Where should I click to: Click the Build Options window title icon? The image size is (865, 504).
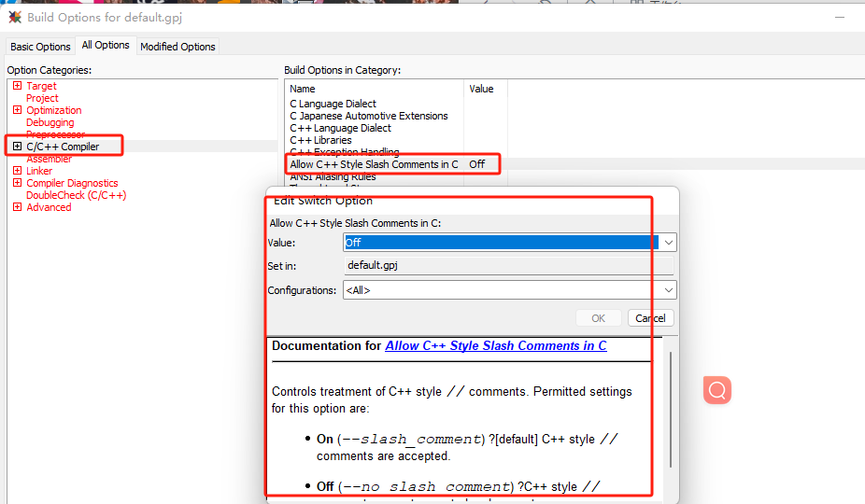(15, 18)
